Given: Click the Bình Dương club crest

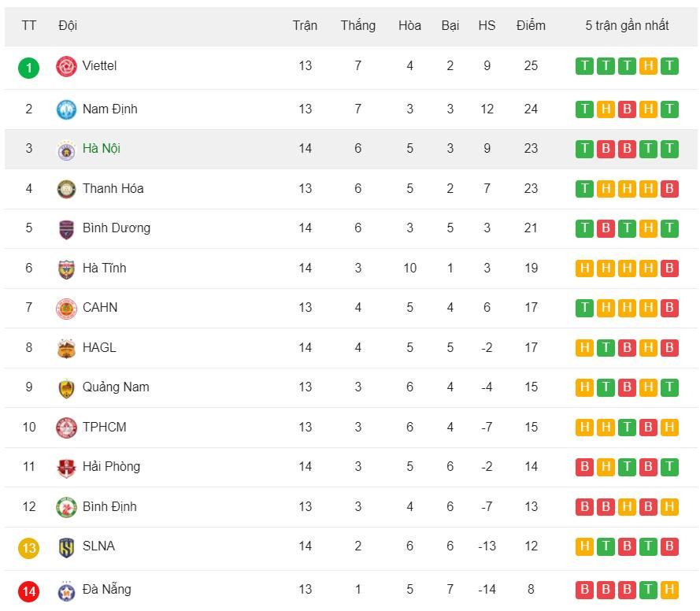Looking at the screenshot, I should [x=66, y=229].
